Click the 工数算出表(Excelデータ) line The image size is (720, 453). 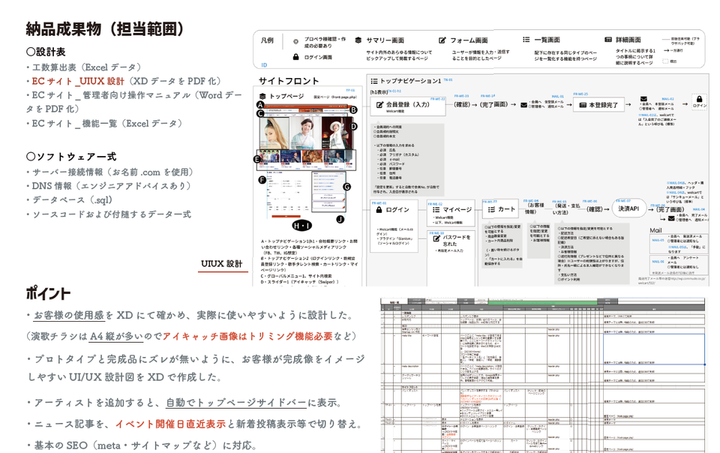coord(84,67)
